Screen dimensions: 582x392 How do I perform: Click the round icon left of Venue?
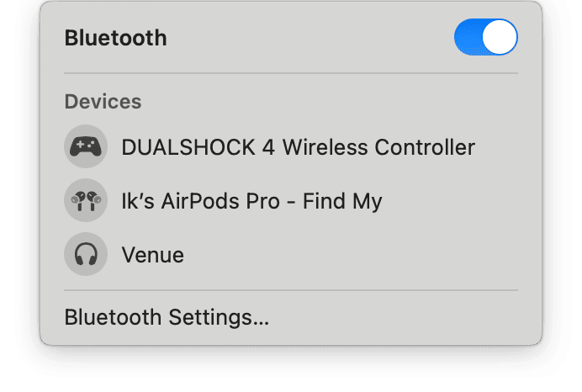tap(85, 254)
